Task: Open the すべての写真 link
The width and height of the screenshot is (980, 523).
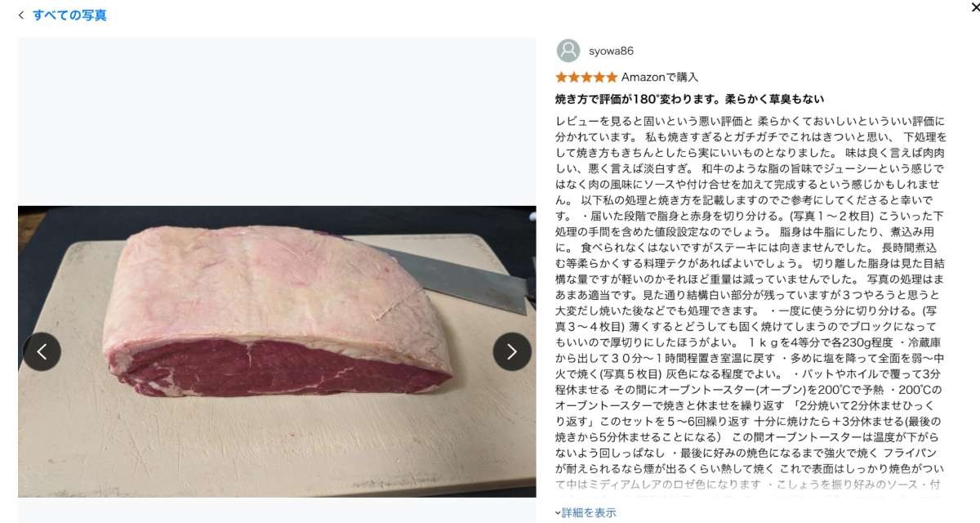Action: [x=69, y=15]
